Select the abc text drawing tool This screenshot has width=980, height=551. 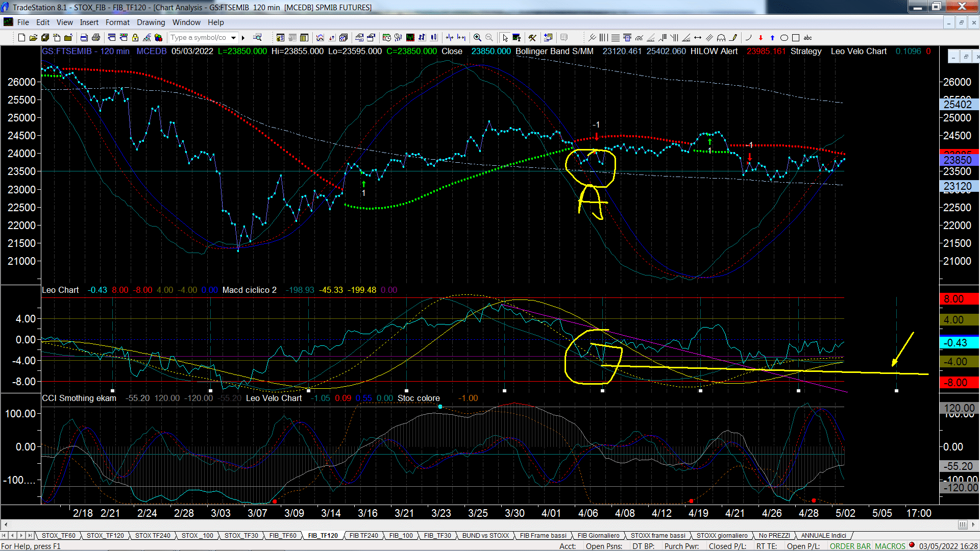807,38
